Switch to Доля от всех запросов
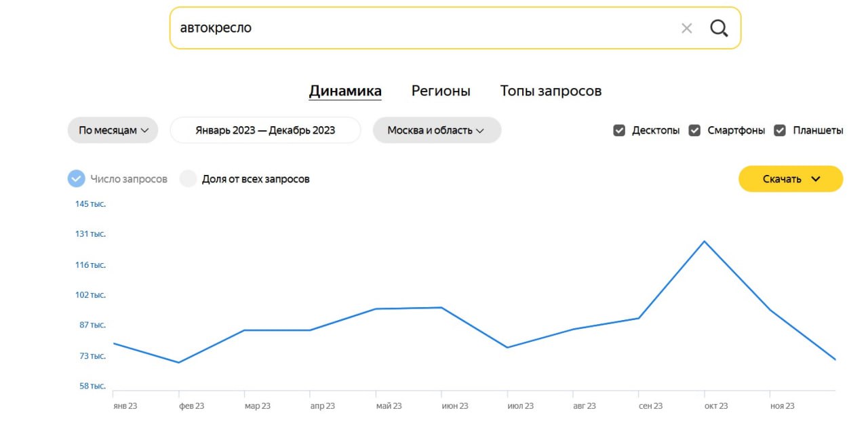This screenshot has width=868, height=434. (189, 179)
